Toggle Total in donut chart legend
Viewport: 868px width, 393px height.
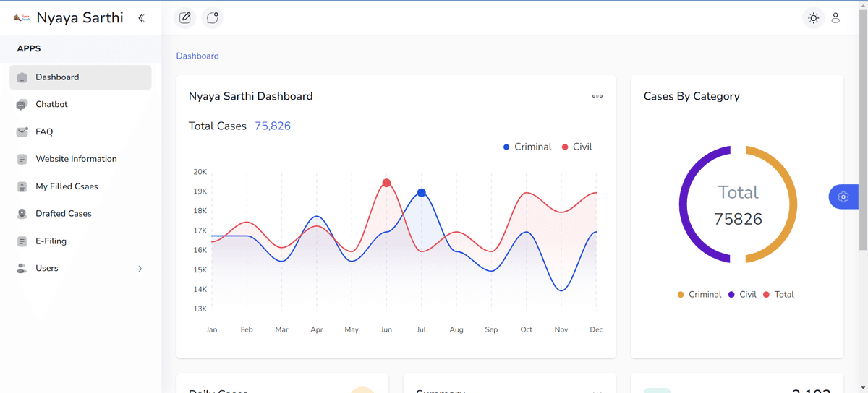click(x=778, y=295)
